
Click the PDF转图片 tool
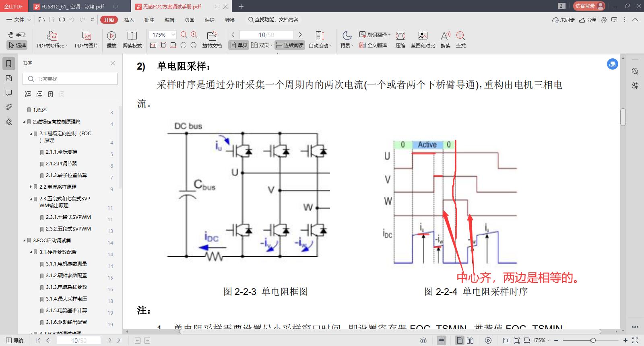click(x=87, y=40)
